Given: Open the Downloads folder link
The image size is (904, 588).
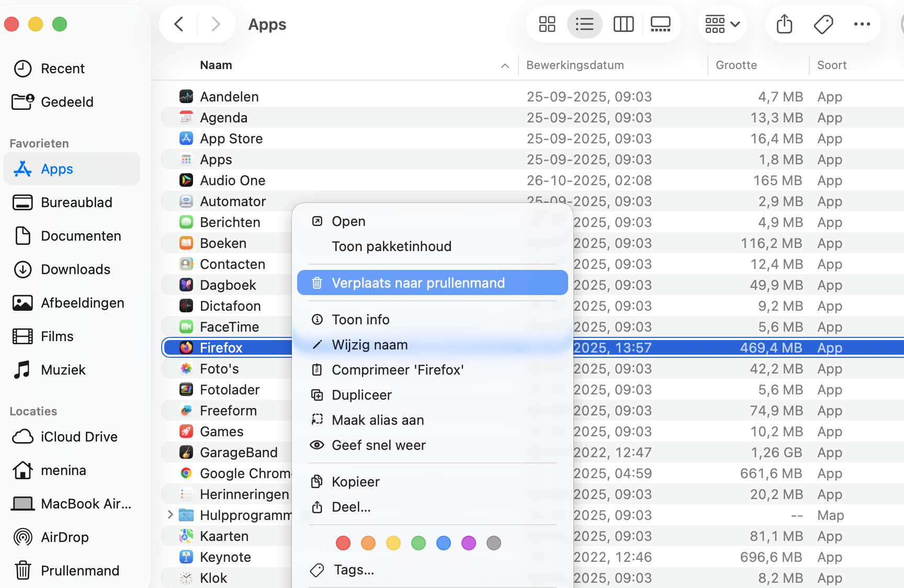Looking at the screenshot, I should coord(75,269).
